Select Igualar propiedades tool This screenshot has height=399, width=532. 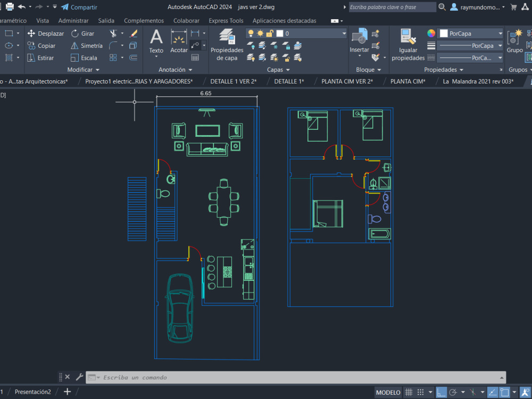(x=408, y=45)
